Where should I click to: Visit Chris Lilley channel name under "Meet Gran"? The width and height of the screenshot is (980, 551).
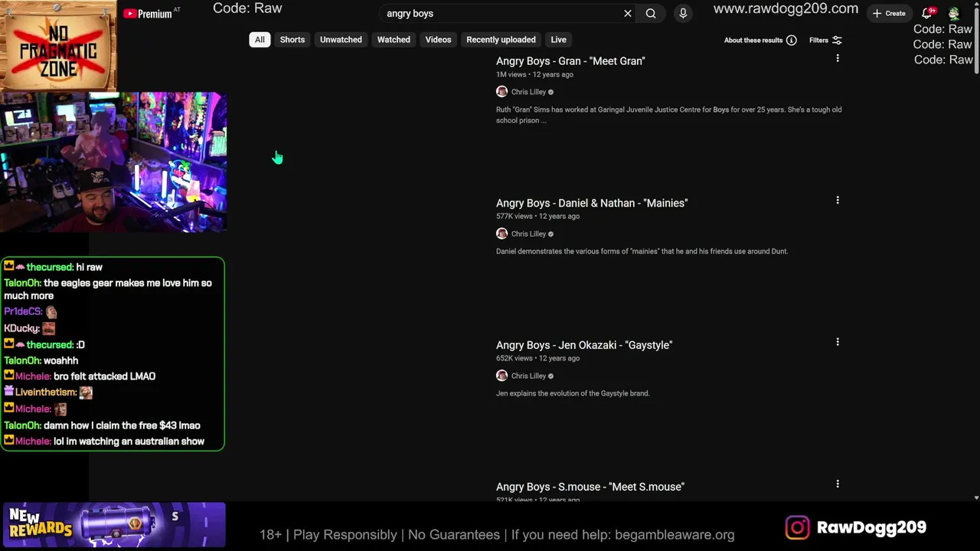click(528, 92)
